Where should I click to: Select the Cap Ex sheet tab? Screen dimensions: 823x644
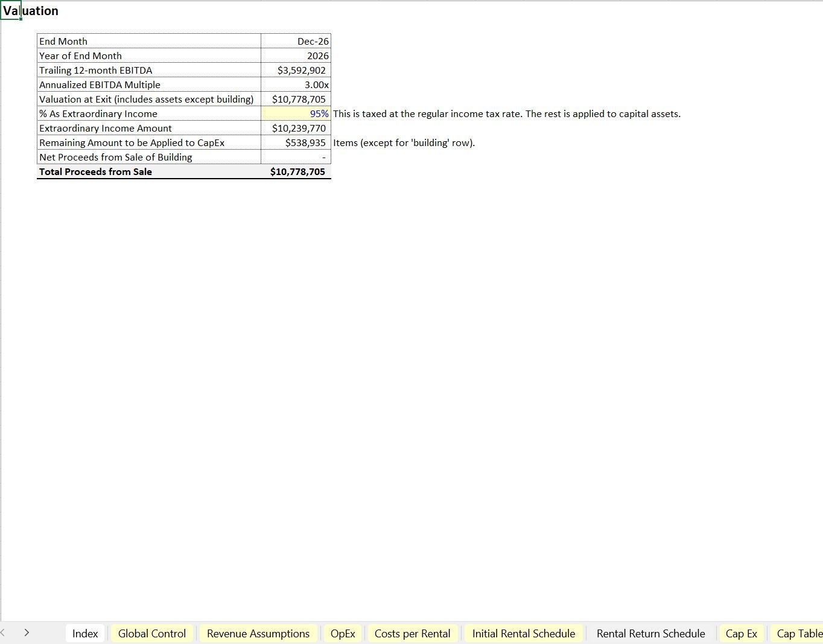pos(741,633)
